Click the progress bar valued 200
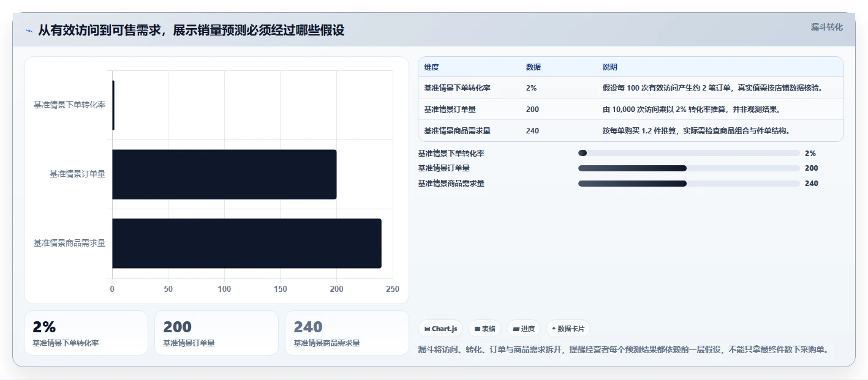Viewport: 868px width, 380px height. pos(689,168)
